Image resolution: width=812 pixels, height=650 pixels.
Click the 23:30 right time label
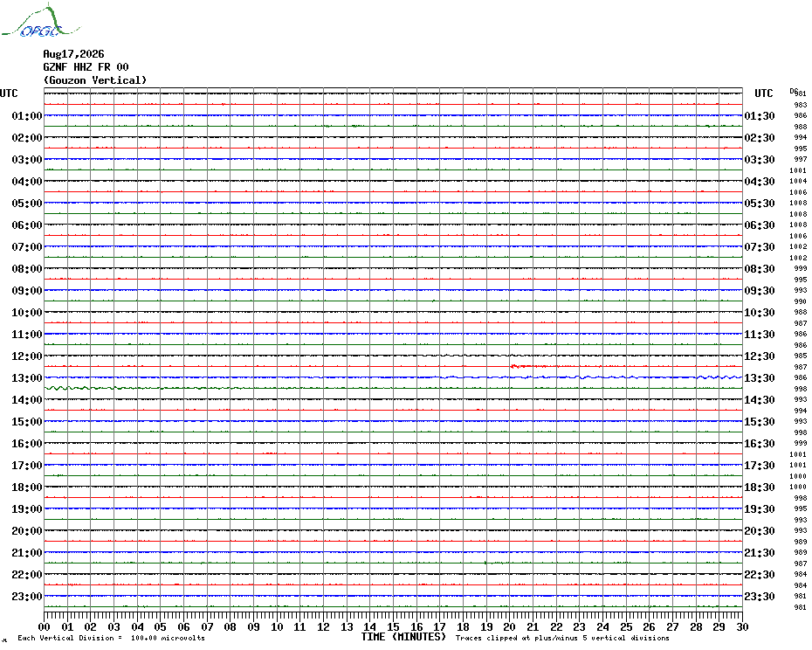760,597
